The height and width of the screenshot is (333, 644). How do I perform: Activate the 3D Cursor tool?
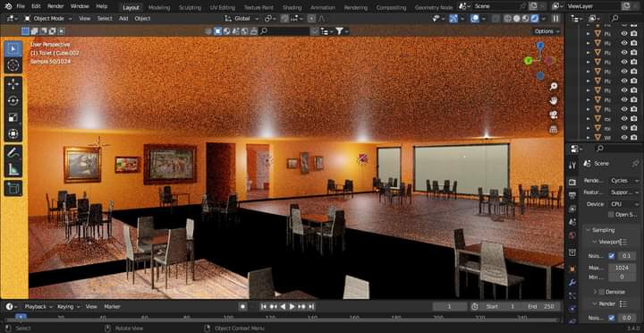[13, 65]
